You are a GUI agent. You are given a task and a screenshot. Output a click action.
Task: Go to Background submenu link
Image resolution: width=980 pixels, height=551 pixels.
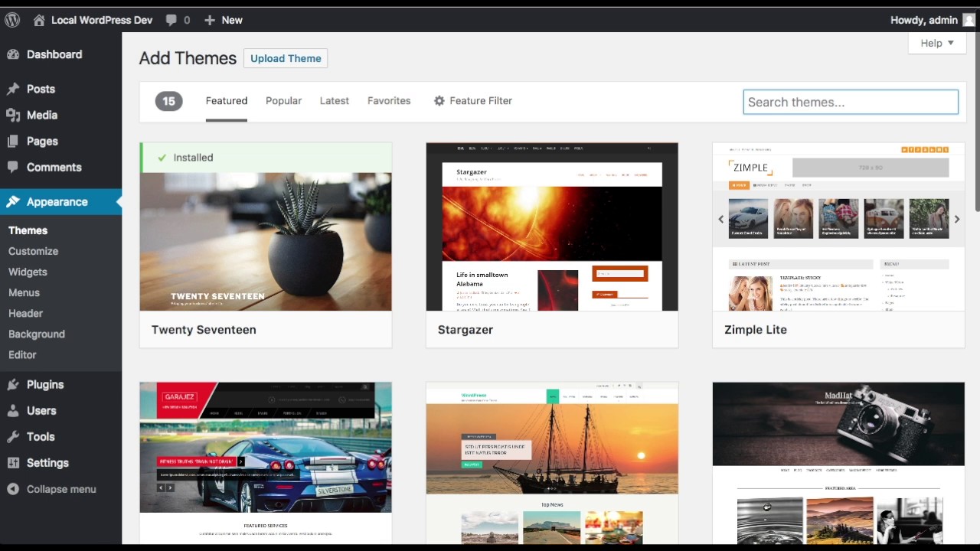tap(36, 334)
